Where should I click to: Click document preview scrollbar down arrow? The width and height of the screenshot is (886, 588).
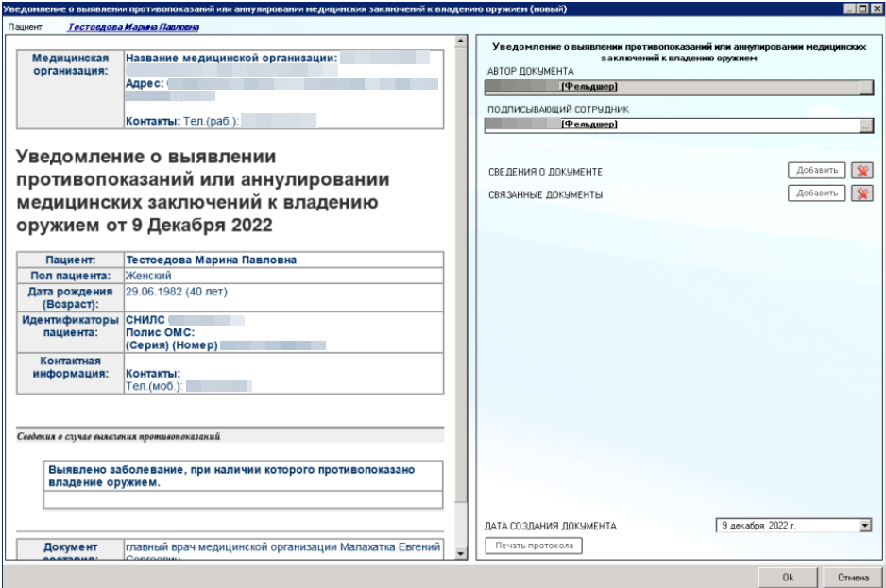461,553
